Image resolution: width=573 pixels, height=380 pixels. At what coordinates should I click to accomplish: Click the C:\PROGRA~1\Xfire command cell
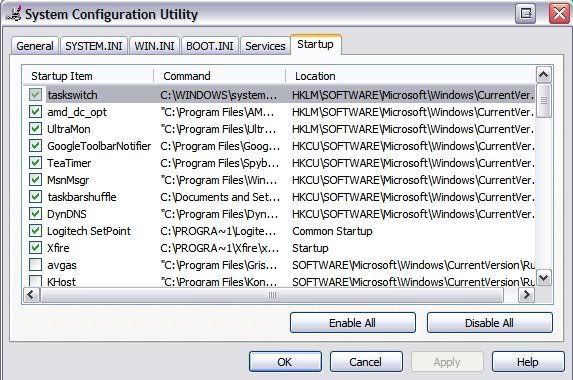(219, 248)
